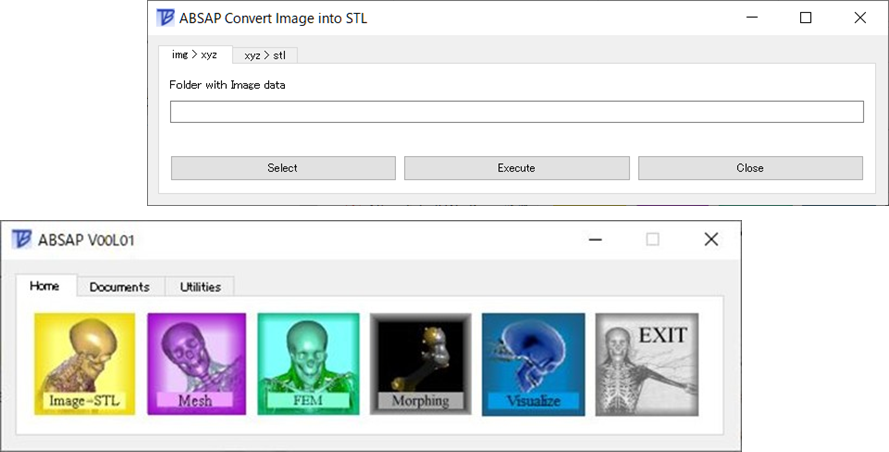The width and height of the screenshot is (889, 452).
Task: Click the EXIT skeleton image
Action: pos(647,364)
